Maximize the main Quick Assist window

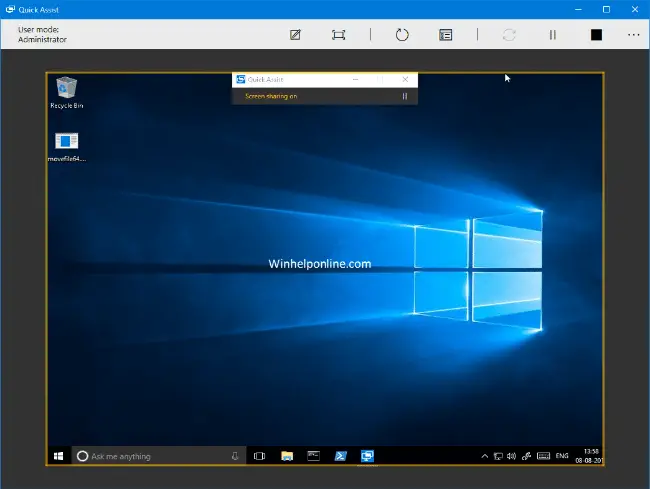[x=606, y=9]
